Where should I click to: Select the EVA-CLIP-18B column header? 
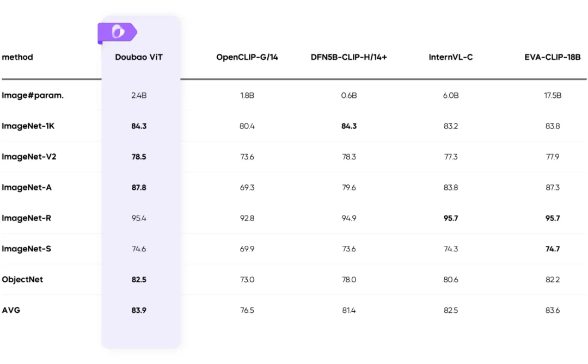(552, 57)
